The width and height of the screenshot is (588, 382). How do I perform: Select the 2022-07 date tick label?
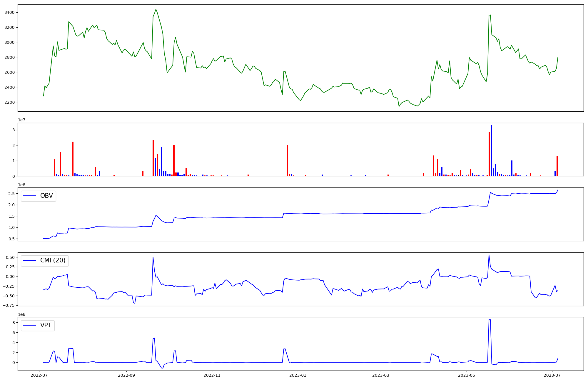pos(39,375)
